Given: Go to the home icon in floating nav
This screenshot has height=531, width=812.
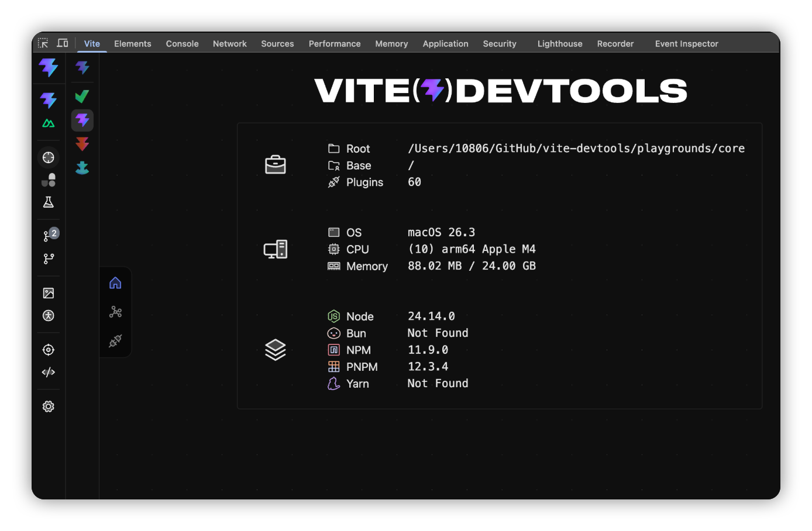Looking at the screenshot, I should point(115,283).
